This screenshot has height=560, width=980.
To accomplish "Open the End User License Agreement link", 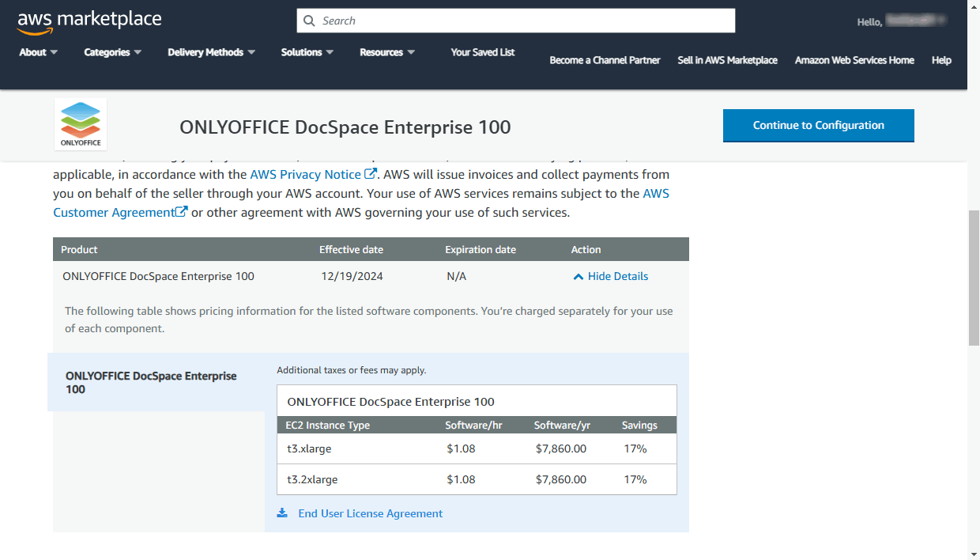I will coord(370,513).
